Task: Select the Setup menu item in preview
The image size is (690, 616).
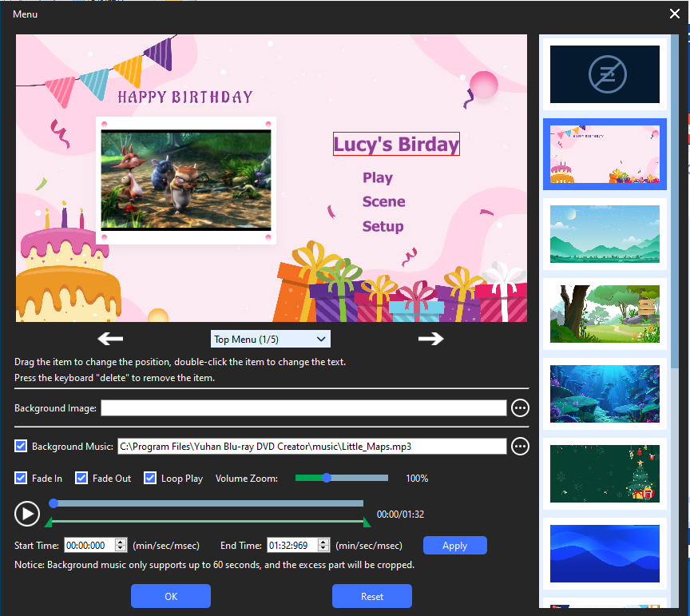Action: 383,226
